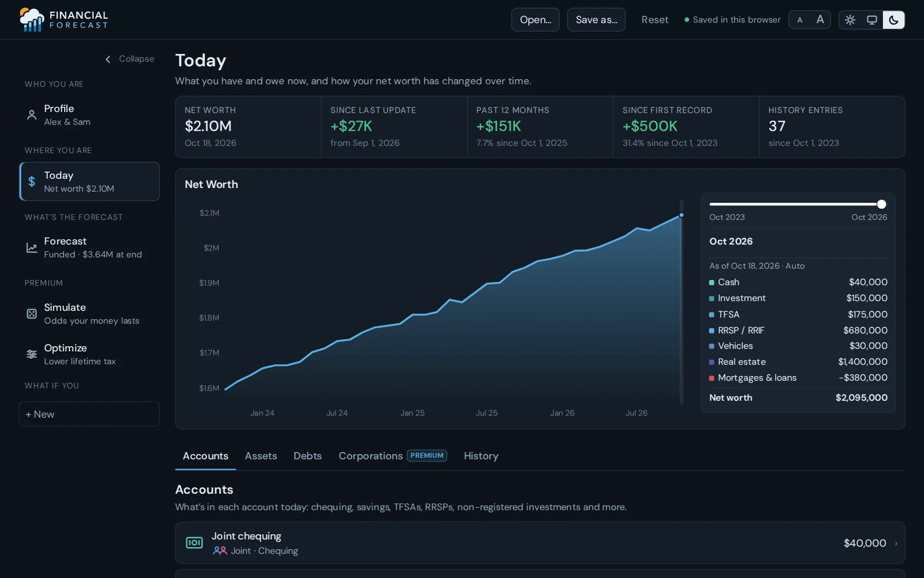Viewport: 924px width, 578px height.
Task: Click the Simulate dice icon
Action: click(32, 313)
